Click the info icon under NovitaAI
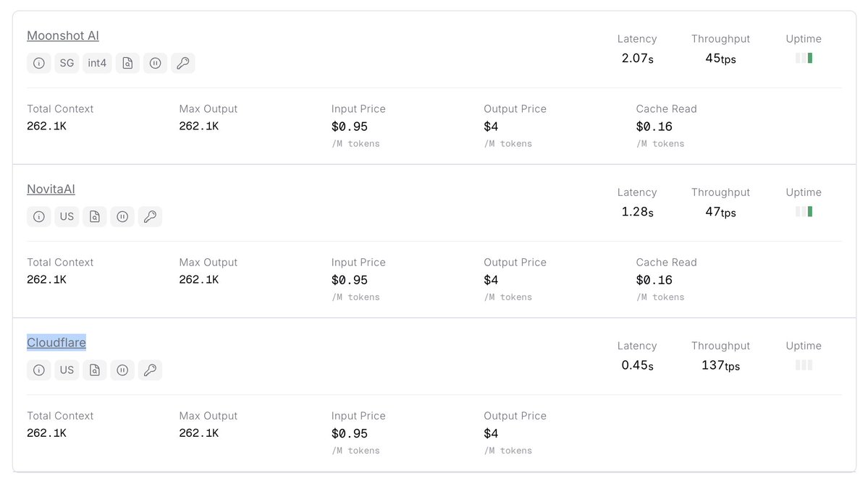This screenshot has height=486, width=868. pyautogui.click(x=39, y=216)
